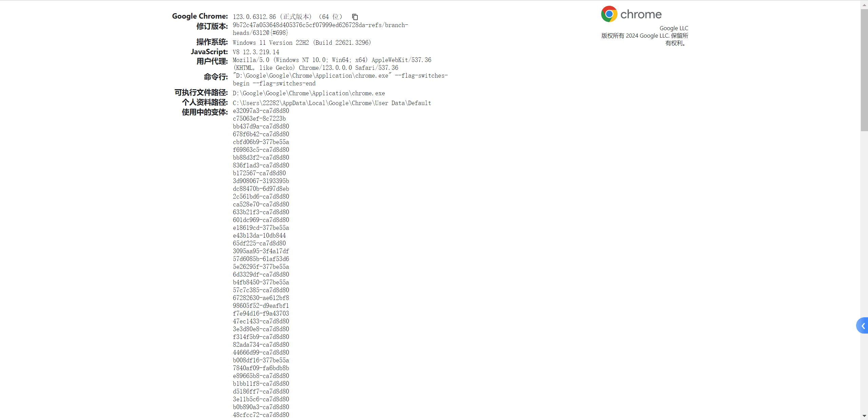Click variation b172567-ca7d8d80
This screenshot has width=868, height=420.
pyautogui.click(x=259, y=173)
